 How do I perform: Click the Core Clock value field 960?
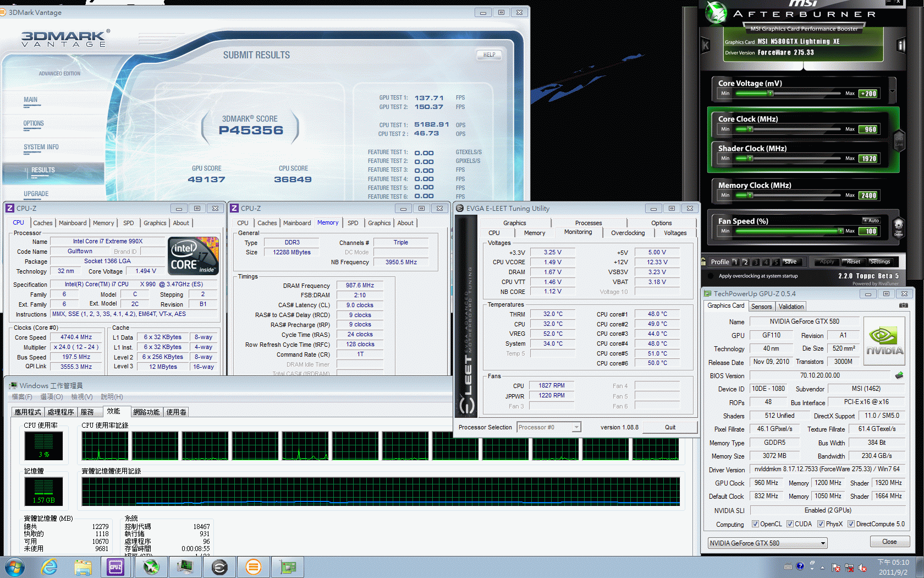tap(869, 129)
